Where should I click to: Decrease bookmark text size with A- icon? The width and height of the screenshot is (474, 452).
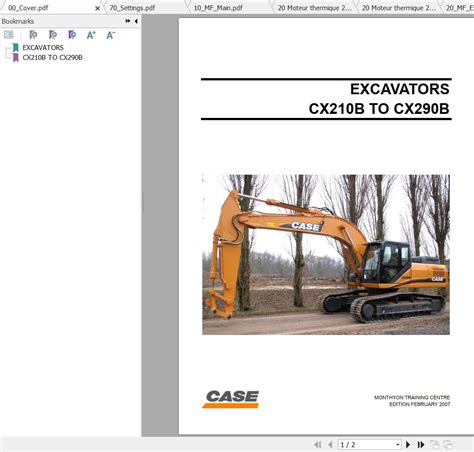[111, 35]
